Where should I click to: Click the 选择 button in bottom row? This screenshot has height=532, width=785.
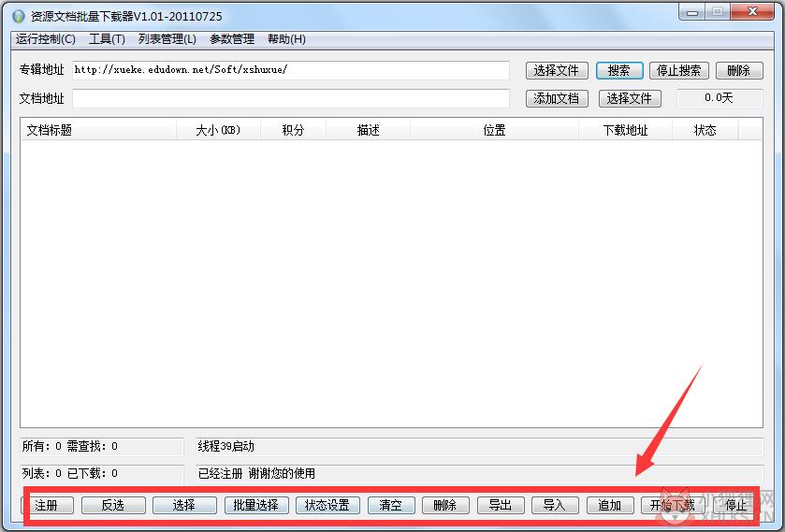click(184, 505)
